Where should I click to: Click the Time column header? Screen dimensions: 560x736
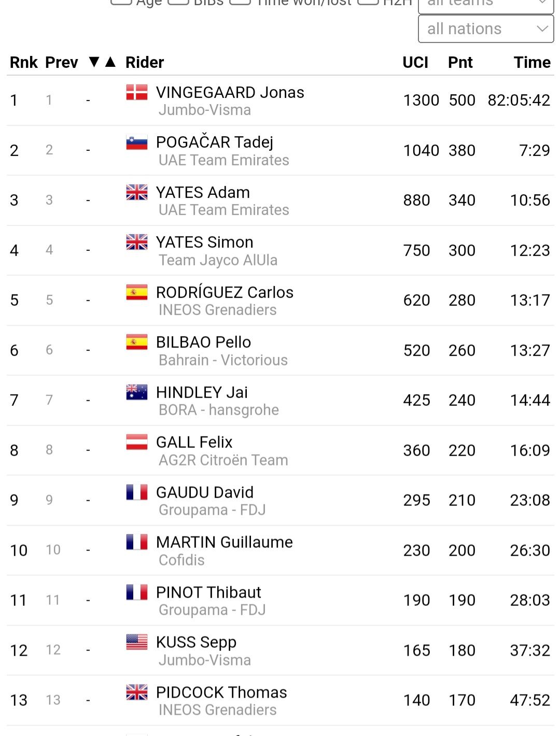tap(532, 62)
